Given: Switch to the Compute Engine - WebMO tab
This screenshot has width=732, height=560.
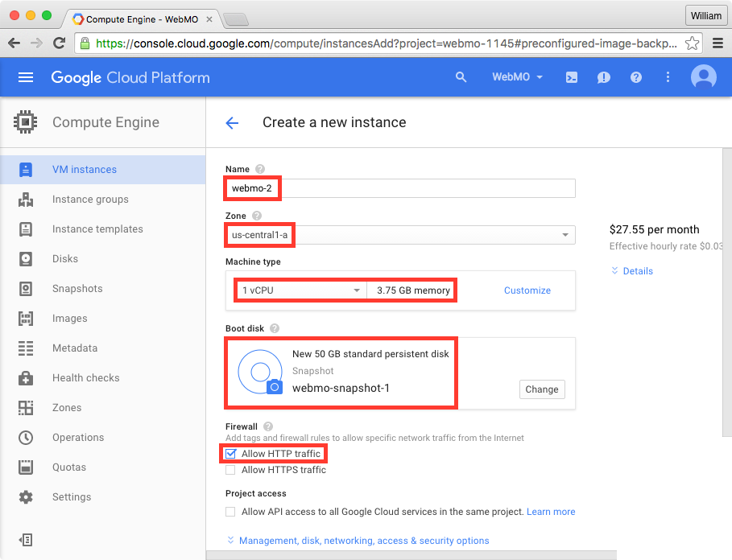Looking at the screenshot, I should click(x=142, y=19).
